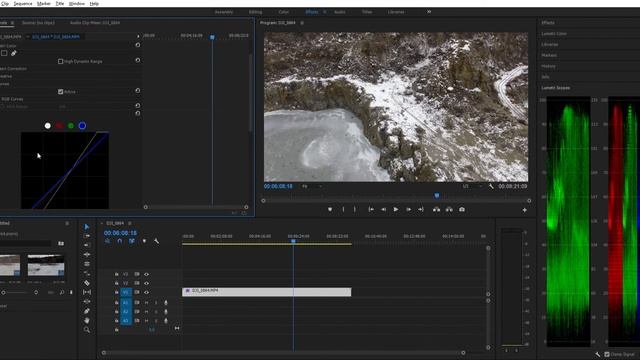Select the Slide tool
This screenshot has width=640, height=360.
click(x=87, y=302)
